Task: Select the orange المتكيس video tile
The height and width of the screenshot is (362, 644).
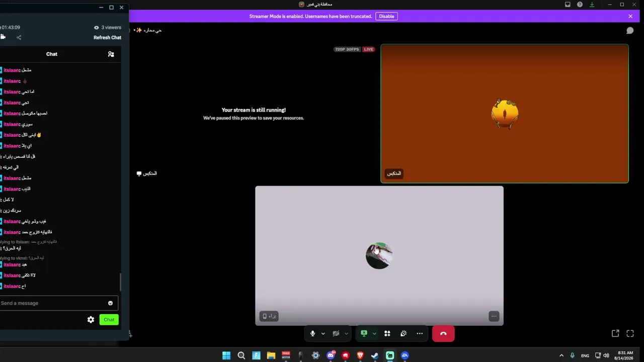Action: 505,114
